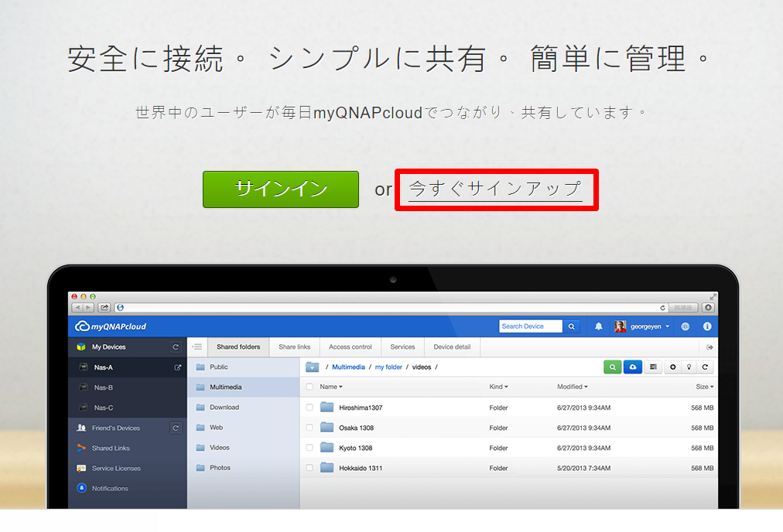Open Friend's Devices section
The image size is (783, 532).
pyautogui.click(x=115, y=428)
